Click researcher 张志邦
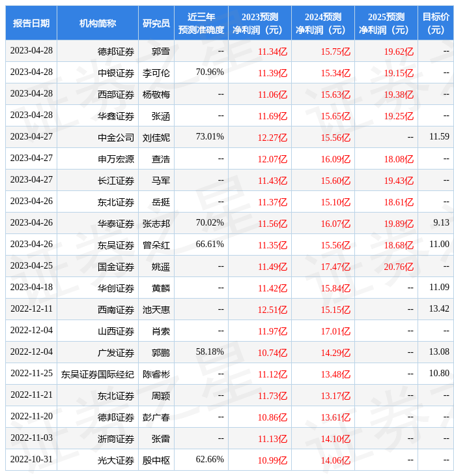454x476 pixels. coord(156,224)
